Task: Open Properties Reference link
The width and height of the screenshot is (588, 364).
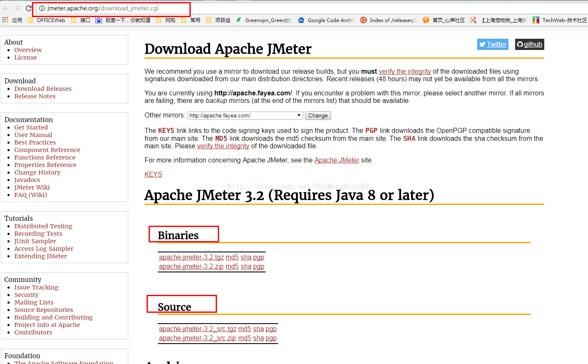Action: point(45,165)
